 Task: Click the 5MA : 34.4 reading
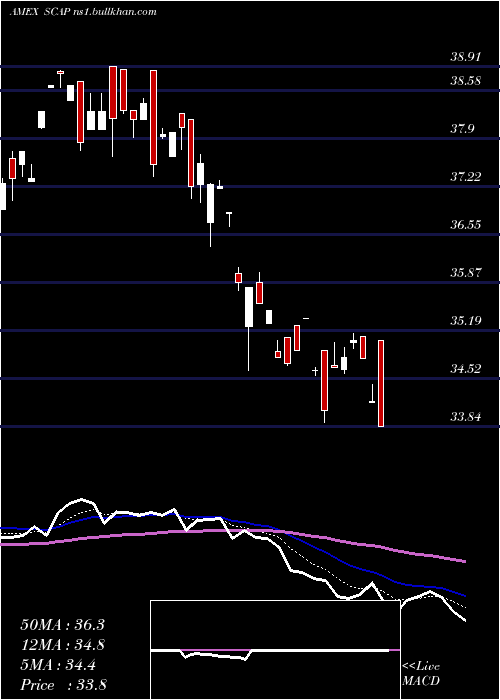pyautogui.click(x=58, y=665)
